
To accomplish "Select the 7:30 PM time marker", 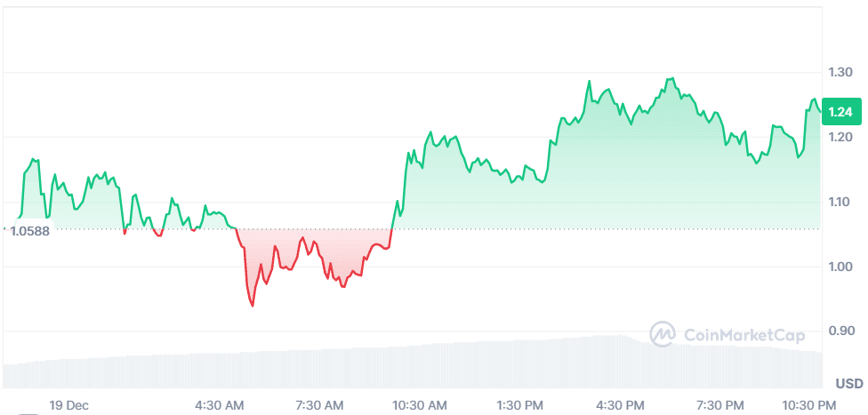I will point(721,405).
